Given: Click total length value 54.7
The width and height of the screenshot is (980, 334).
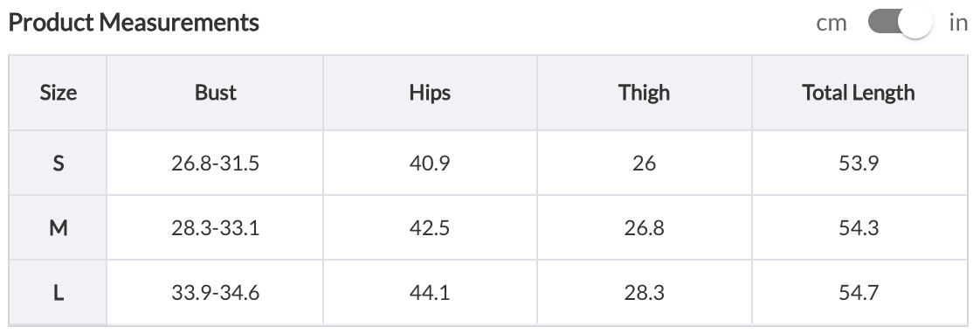Looking at the screenshot, I should [x=859, y=292].
